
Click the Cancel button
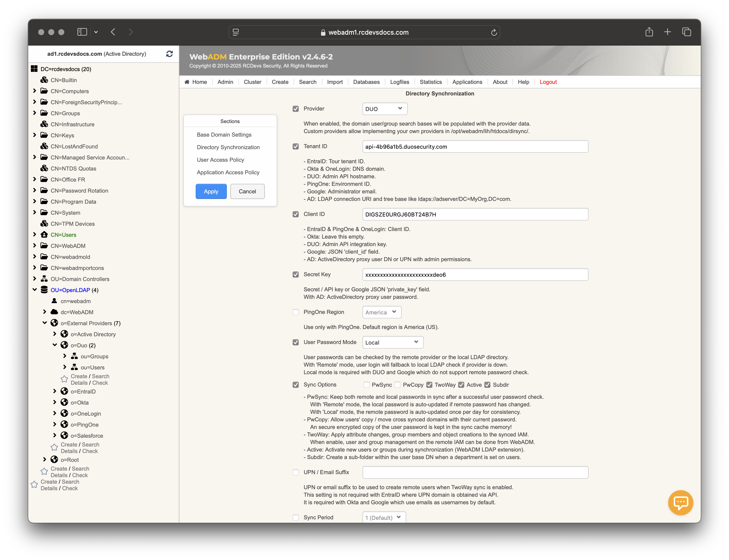click(247, 191)
